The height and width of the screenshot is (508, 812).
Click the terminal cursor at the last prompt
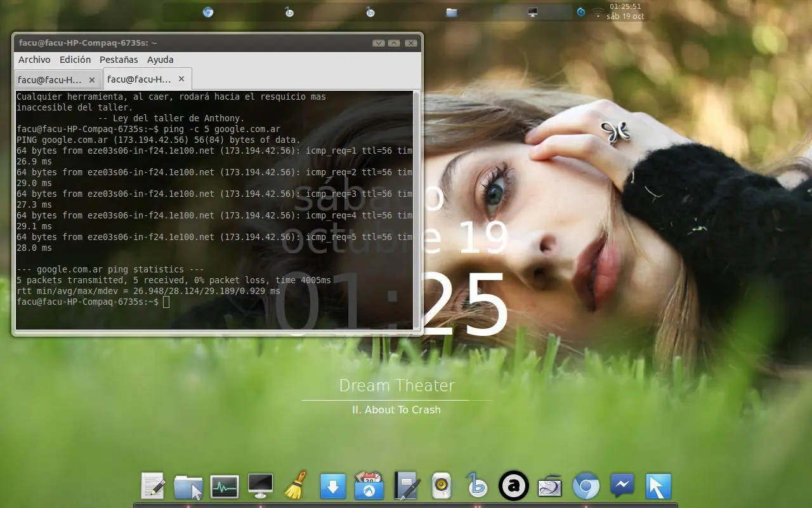(166, 302)
